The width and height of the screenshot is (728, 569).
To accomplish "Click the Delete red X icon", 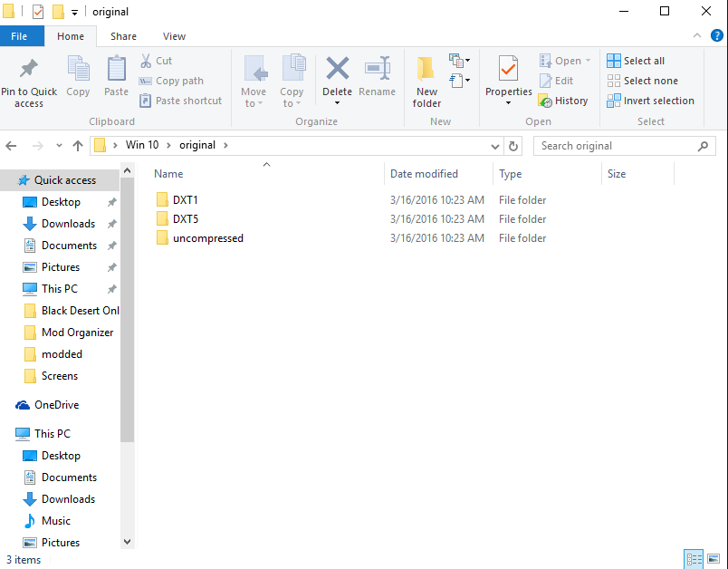I will click(337, 69).
